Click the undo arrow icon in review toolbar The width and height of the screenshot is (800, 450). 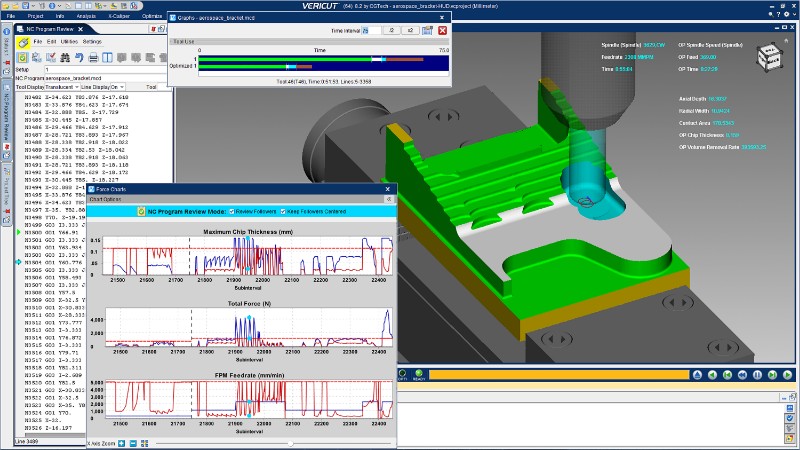pyautogui.click(x=79, y=58)
